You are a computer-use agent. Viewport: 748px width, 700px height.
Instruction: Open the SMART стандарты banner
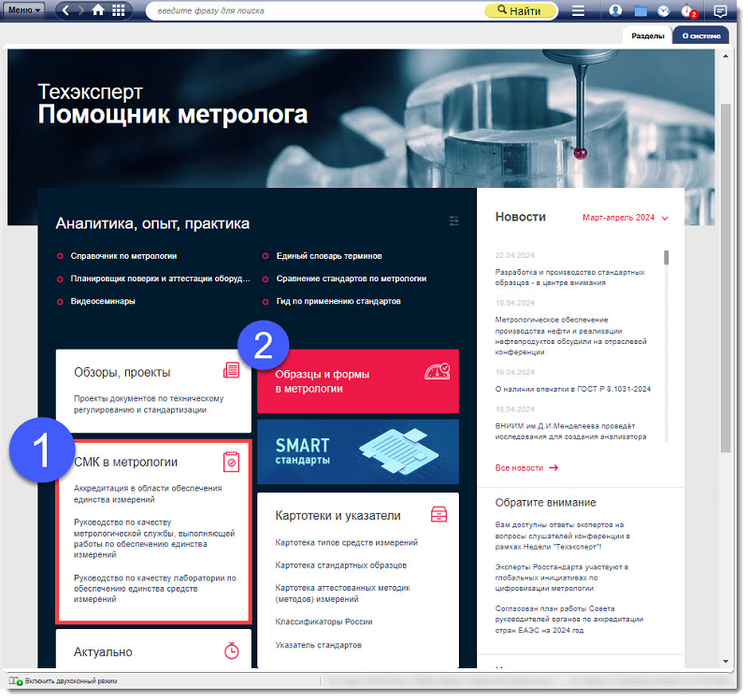coord(358,451)
